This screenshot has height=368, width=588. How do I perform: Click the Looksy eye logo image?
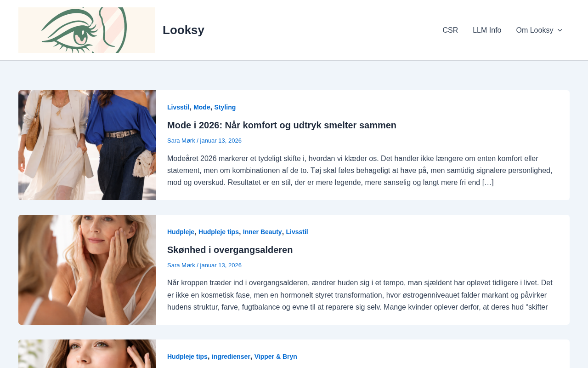[87, 30]
